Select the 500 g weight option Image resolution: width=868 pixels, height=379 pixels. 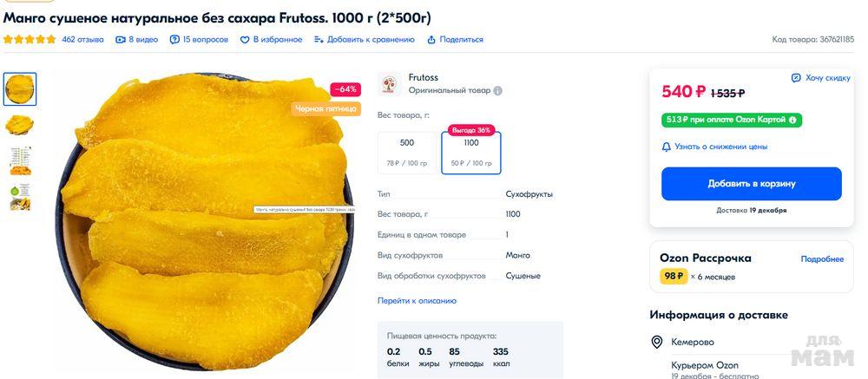(406, 152)
